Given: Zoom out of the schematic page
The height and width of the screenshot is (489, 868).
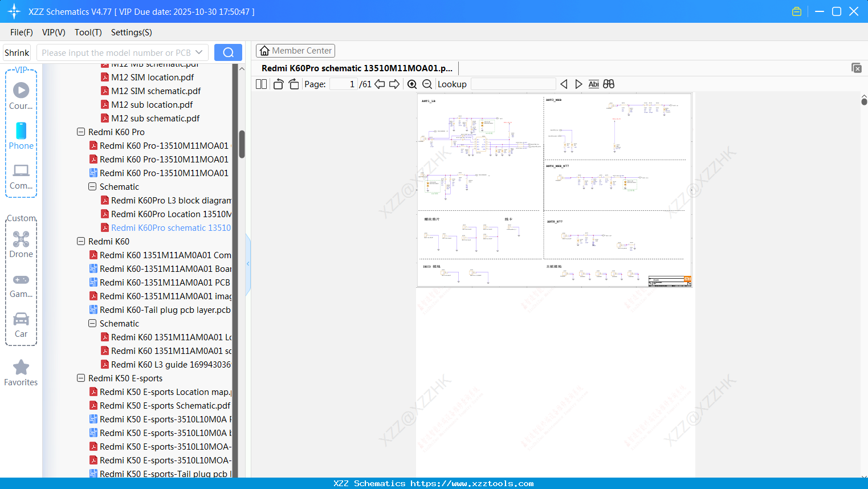Looking at the screenshot, I should pos(426,84).
